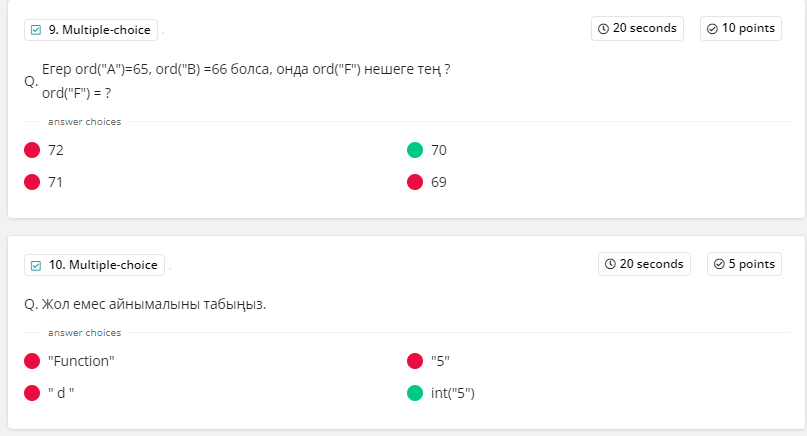Select the red dot for answer 71
The height and width of the screenshot is (436, 807).
[32, 182]
